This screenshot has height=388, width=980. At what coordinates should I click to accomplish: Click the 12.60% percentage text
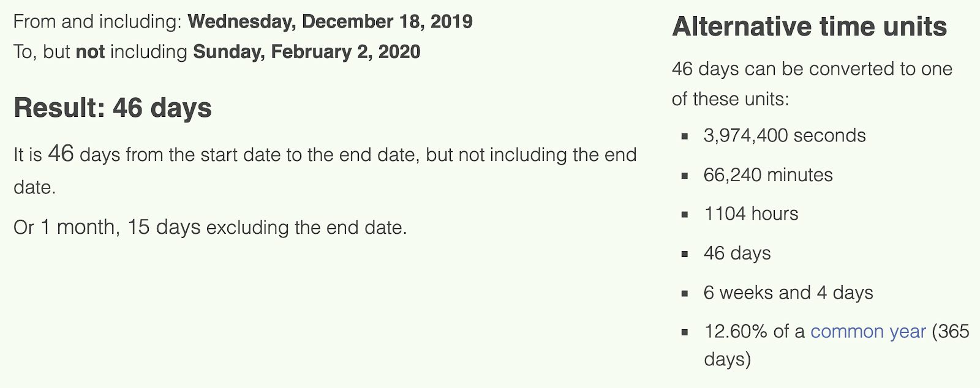click(x=735, y=332)
